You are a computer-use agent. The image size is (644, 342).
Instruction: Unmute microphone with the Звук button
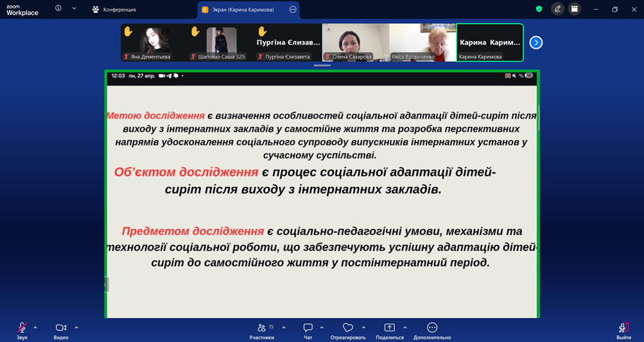(x=22, y=328)
